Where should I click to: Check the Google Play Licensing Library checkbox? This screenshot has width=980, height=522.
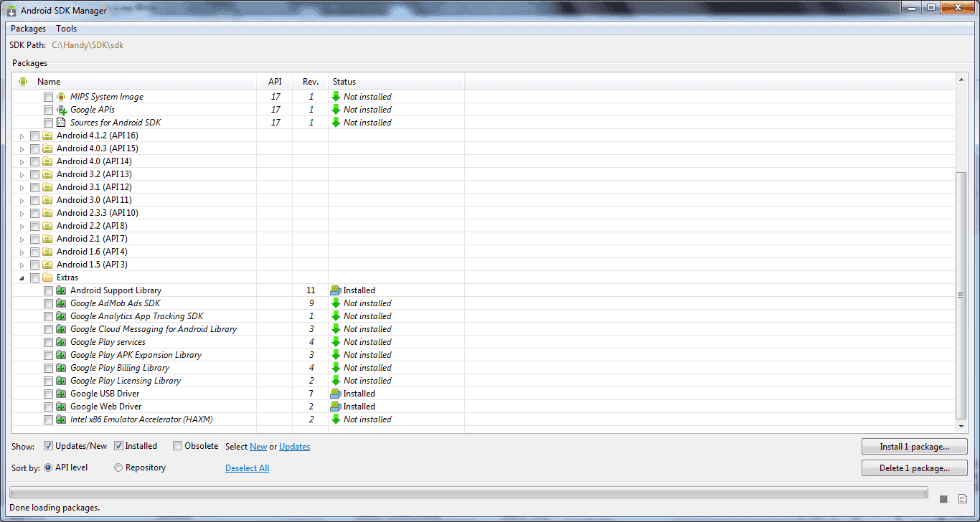tap(48, 381)
